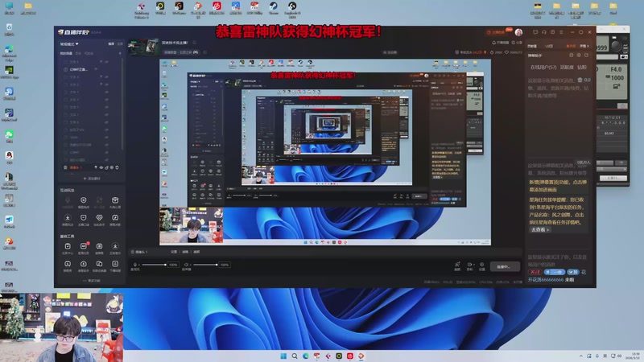Select the red 摄像头 1 source row
This screenshot has width=644, height=362.
91,167
